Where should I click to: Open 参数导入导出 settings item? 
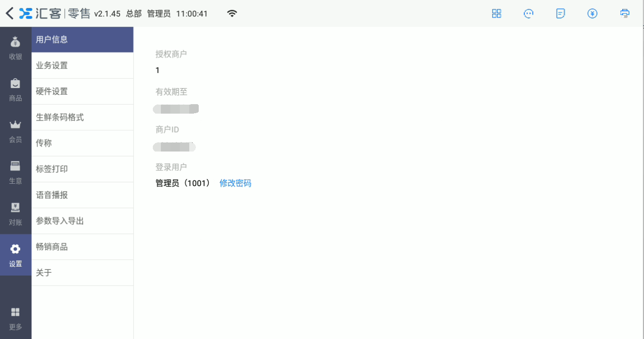pos(82,221)
